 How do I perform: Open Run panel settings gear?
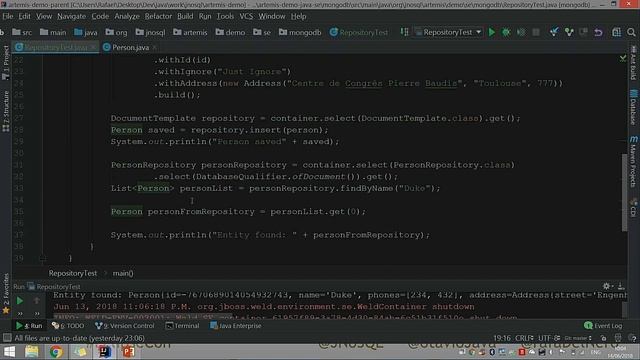pos(607,286)
